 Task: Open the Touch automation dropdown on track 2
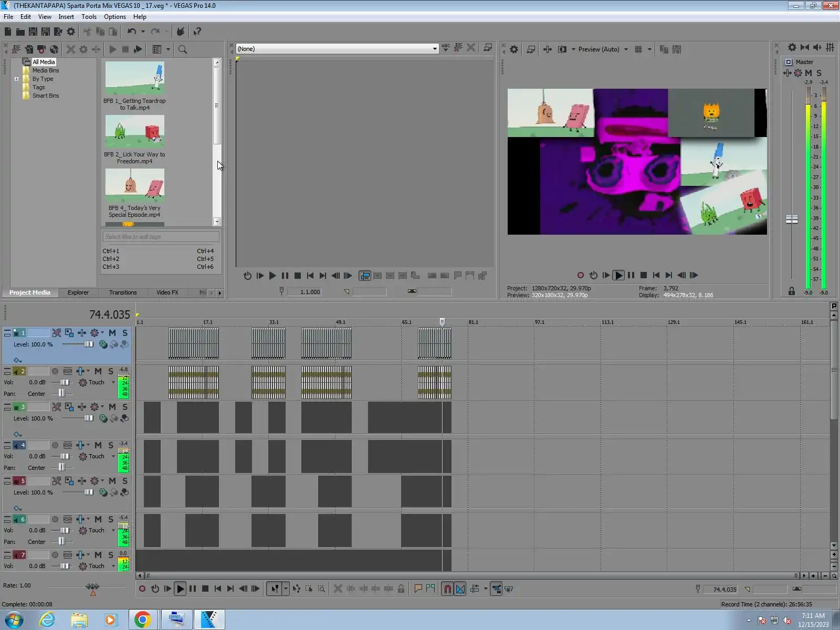tap(113, 383)
